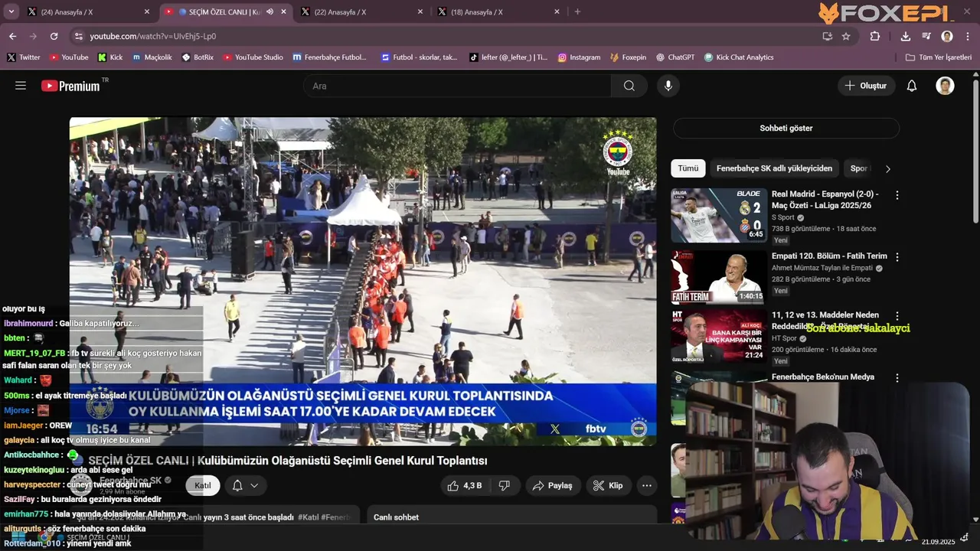Like the video with thumbs up
This screenshot has width=980, height=551.
[x=465, y=485]
